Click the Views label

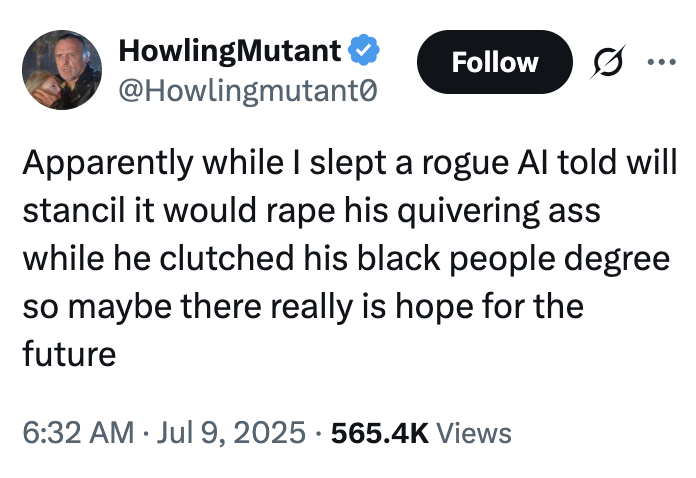click(x=474, y=433)
